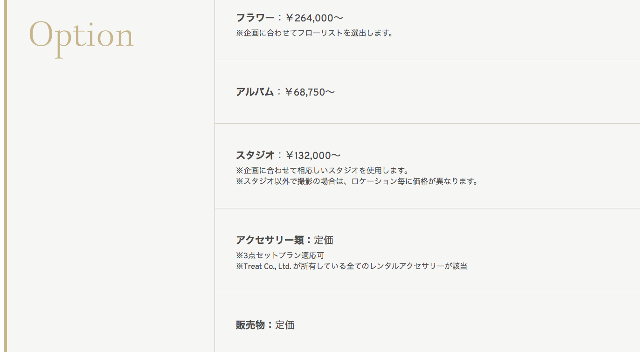Image resolution: width=644 pixels, height=352 pixels.
Task: Click the note about location pricing differences
Action: [x=357, y=181]
